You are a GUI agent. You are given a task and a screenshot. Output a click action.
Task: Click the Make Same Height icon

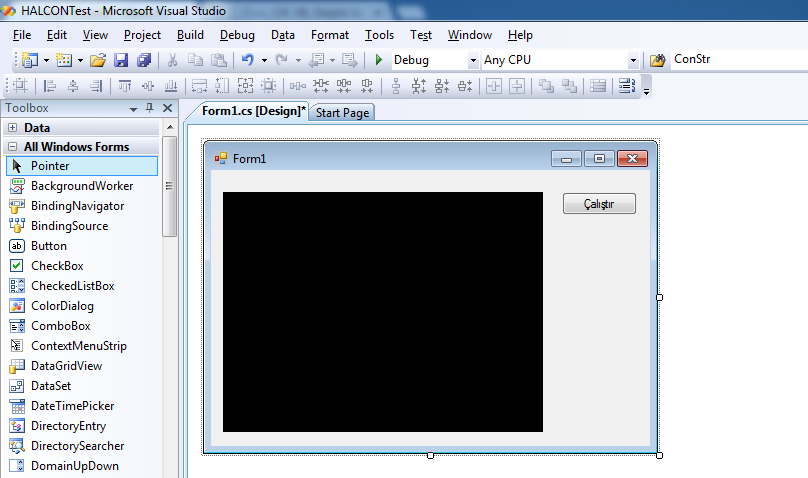coord(222,86)
